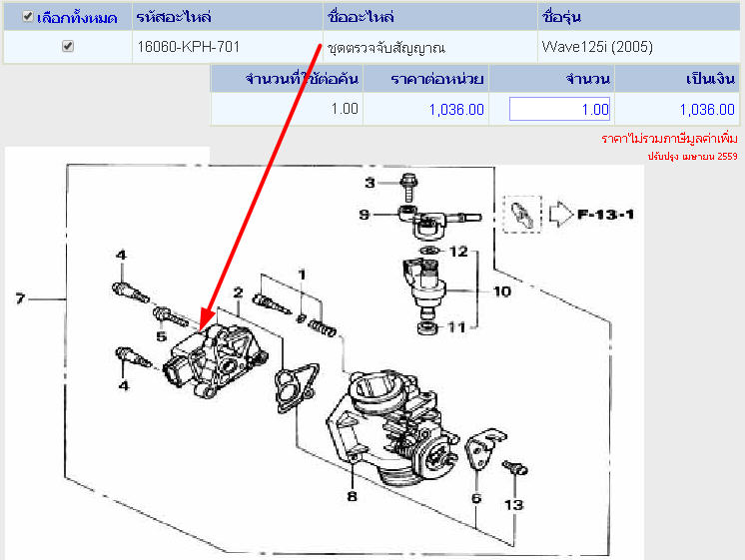Click the total amount 1,036.00 under 'เป็นเงิน'

707,110
